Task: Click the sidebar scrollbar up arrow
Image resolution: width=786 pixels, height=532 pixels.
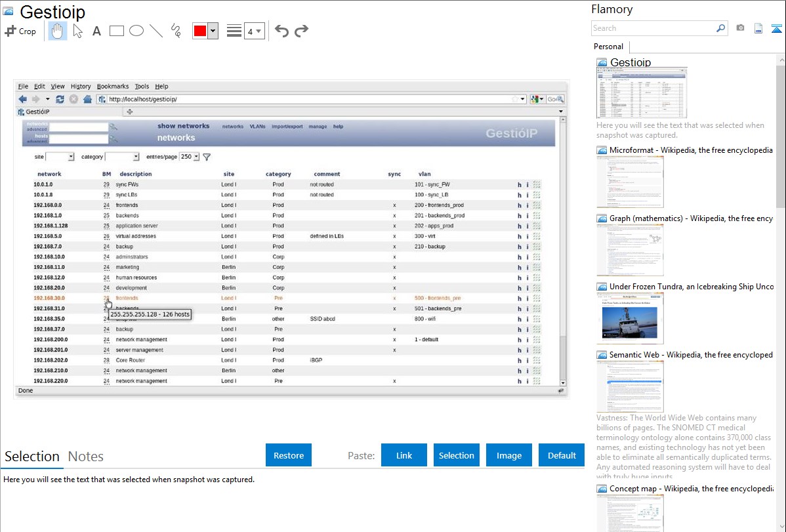Action: (x=781, y=60)
